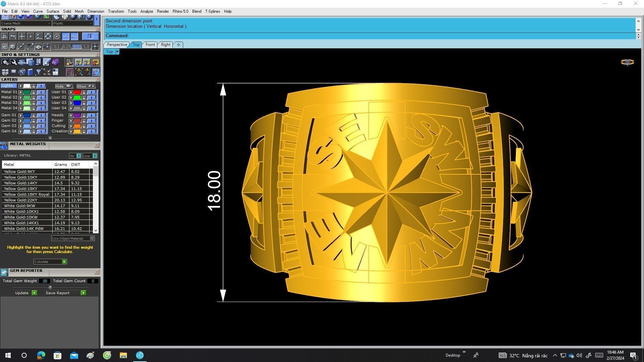Toggle lock on Gem 01 layer

[34, 115]
